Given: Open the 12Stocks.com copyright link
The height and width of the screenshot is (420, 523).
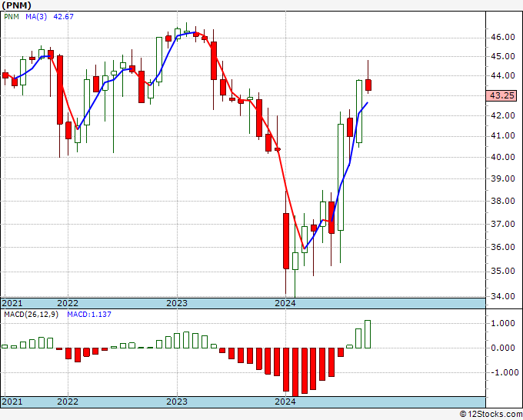Looking at the screenshot, I should tap(491, 414).
